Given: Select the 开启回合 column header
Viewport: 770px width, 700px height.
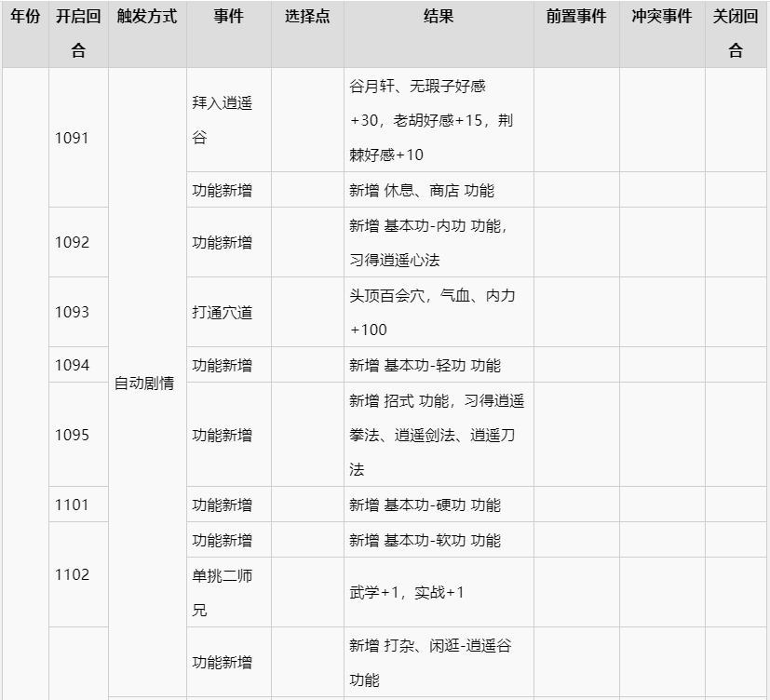Looking at the screenshot, I should 78,34.
